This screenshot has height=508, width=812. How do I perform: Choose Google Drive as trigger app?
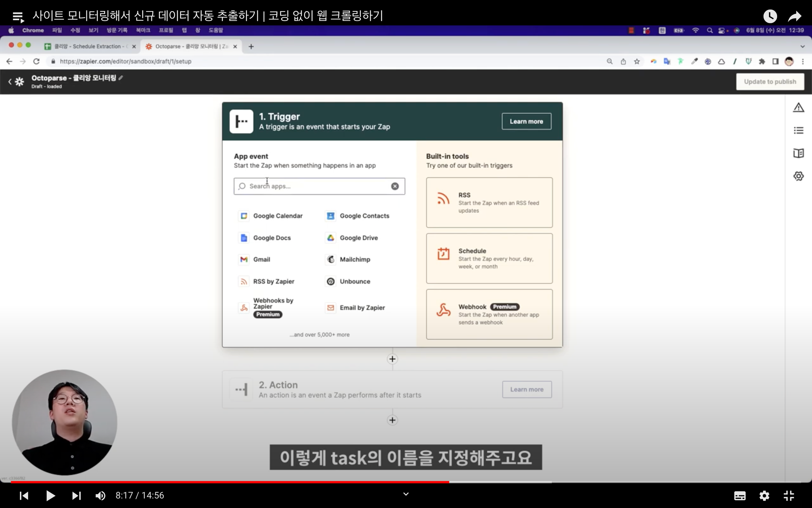[352, 238]
